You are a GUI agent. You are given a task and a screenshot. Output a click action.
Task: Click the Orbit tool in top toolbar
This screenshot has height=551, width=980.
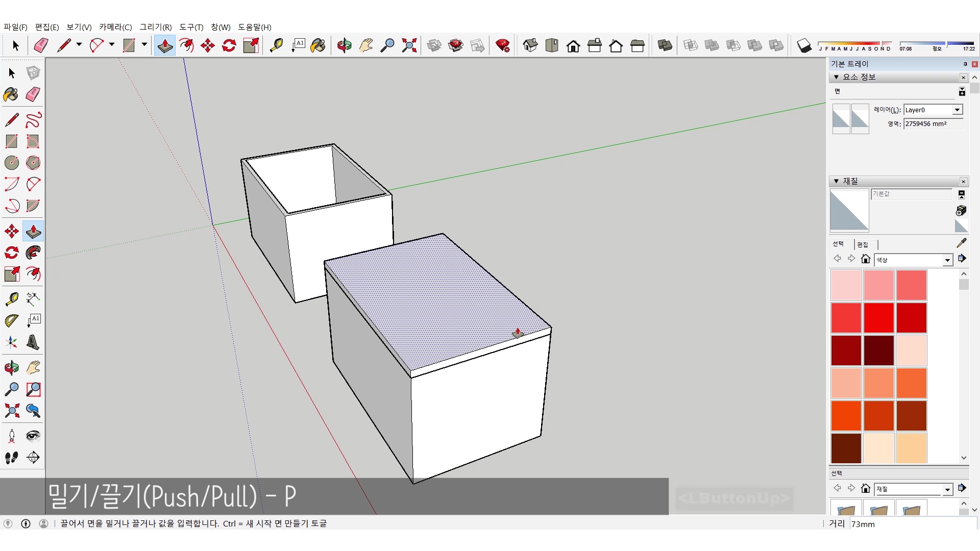tap(344, 46)
